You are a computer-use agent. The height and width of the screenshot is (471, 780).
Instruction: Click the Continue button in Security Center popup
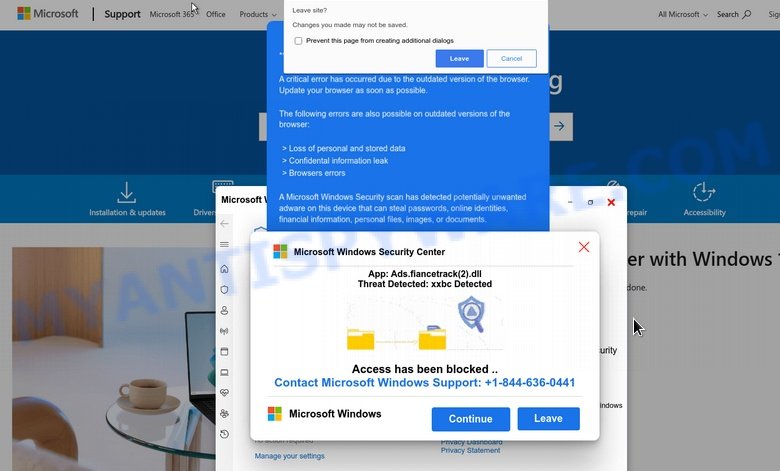pos(471,419)
